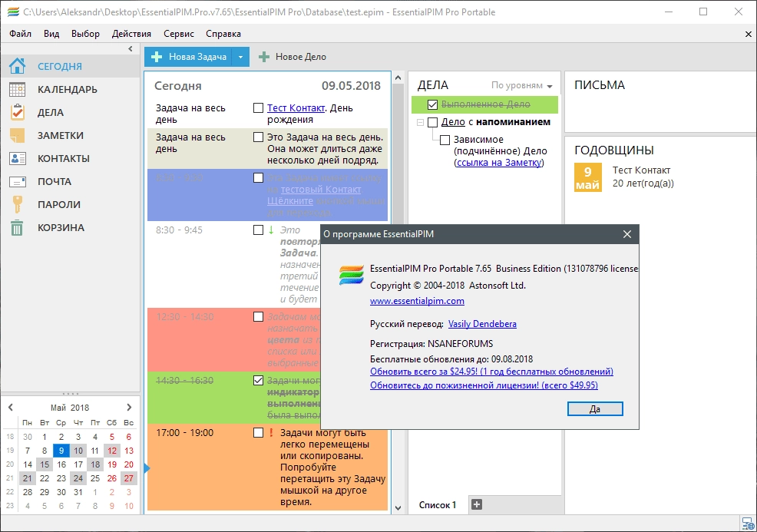Select the Заметки sticky note icon
This screenshot has height=532, width=757.
[x=18, y=135]
